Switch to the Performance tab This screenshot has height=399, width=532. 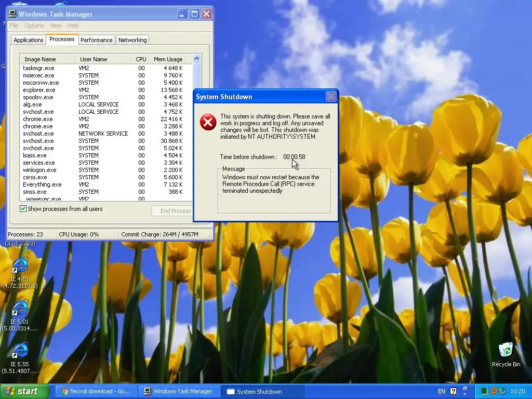click(96, 40)
